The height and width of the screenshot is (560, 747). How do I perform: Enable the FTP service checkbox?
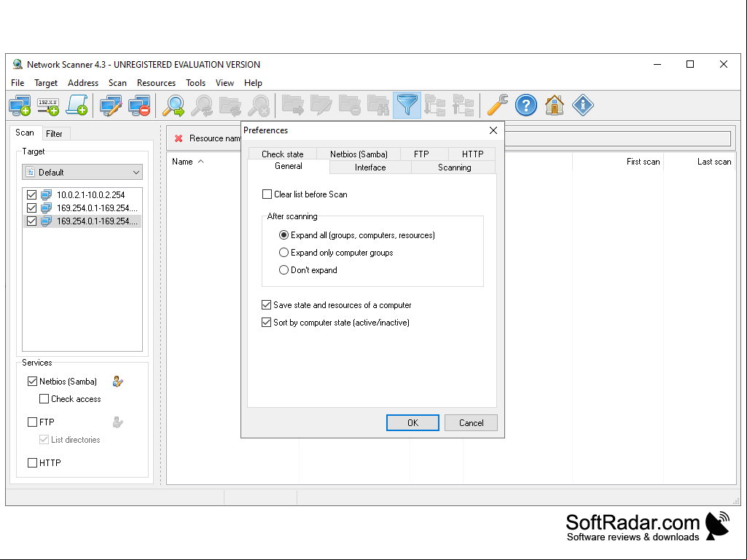point(32,422)
